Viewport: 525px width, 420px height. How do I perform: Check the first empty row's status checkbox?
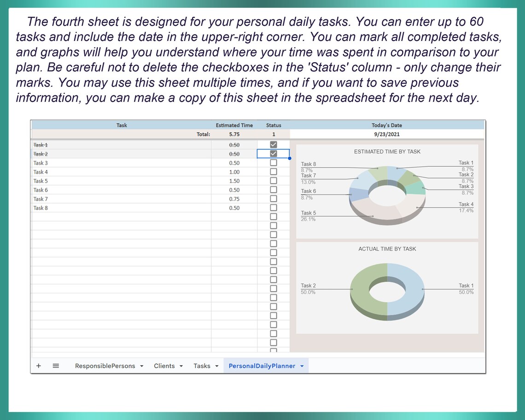[x=274, y=216]
